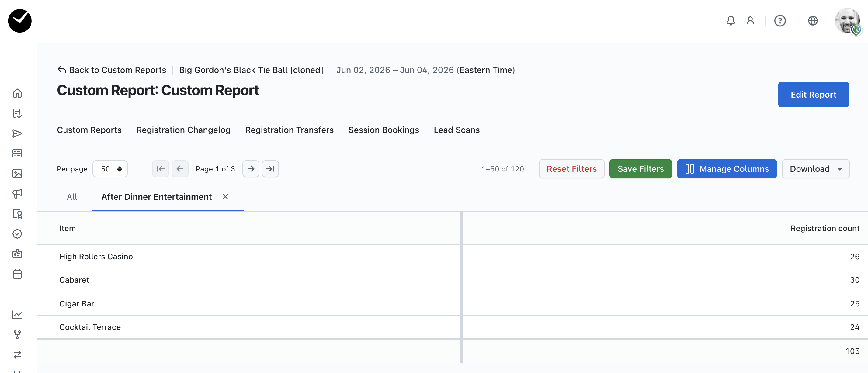Jump to the last page arrow

[270, 169]
